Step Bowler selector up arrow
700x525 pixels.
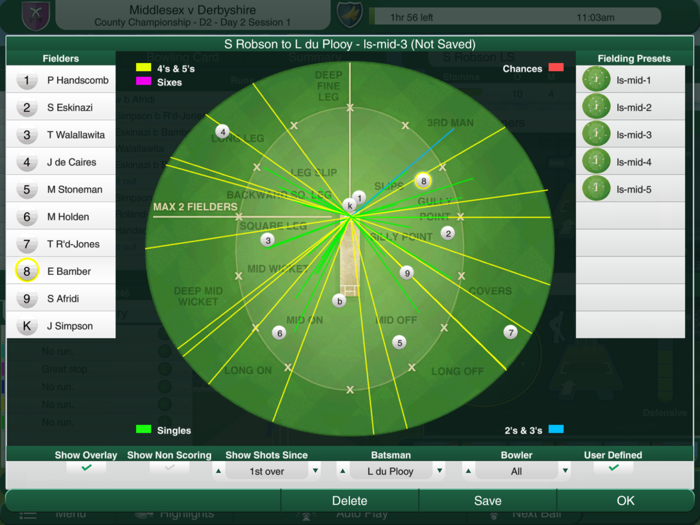[x=468, y=471]
